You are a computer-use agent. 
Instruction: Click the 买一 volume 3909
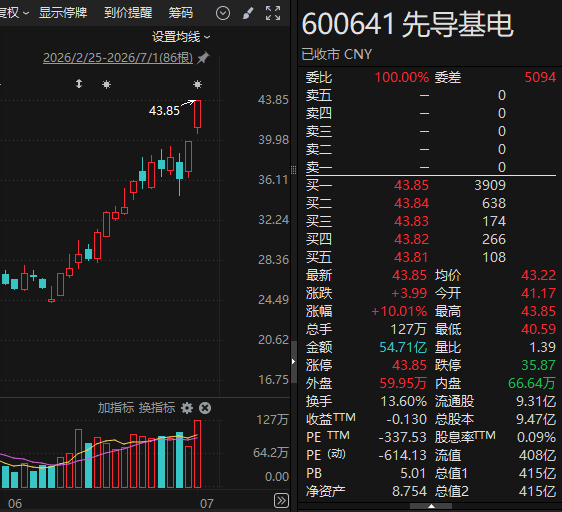coord(490,185)
